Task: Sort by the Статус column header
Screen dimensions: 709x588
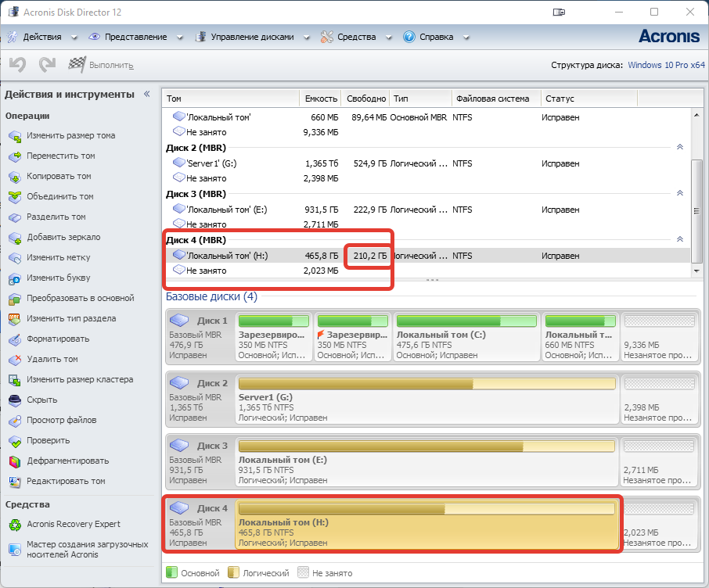Action: [x=588, y=99]
